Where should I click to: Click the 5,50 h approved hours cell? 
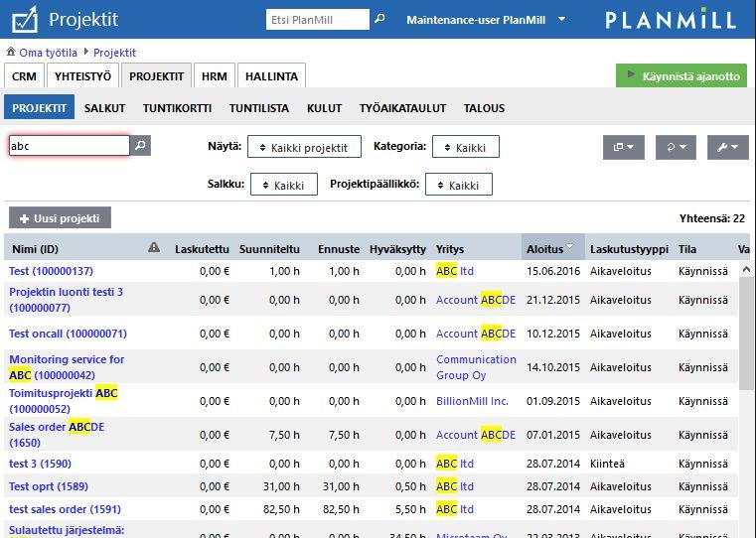pyautogui.click(x=410, y=508)
